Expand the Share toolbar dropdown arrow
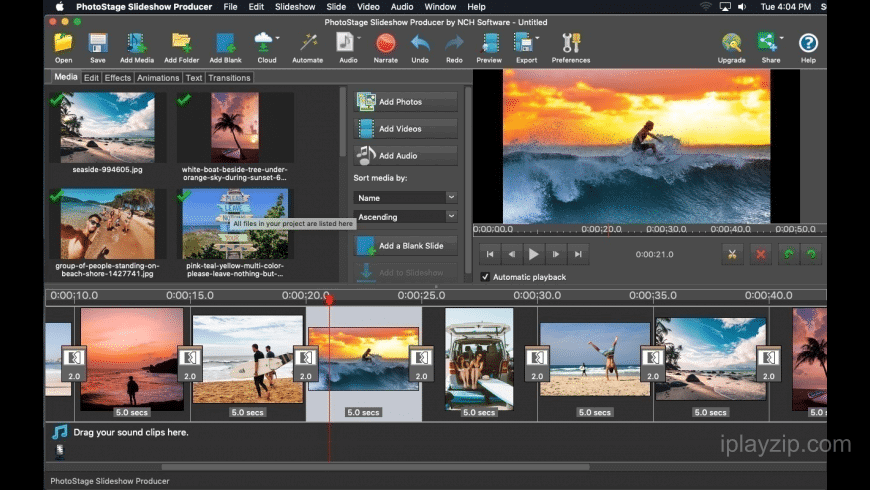This screenshot has height=490, width=870. coord(782,38)
